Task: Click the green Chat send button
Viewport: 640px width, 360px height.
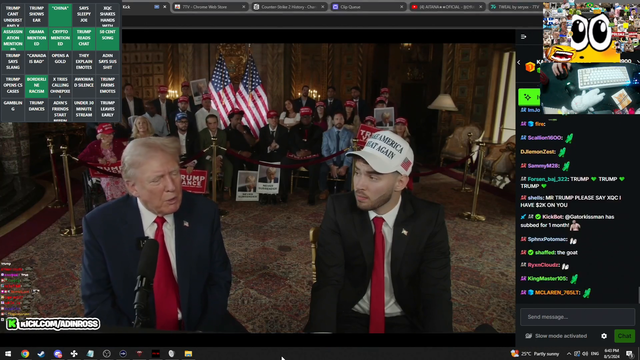Action: pyautogui.click(x=624, y=336)
